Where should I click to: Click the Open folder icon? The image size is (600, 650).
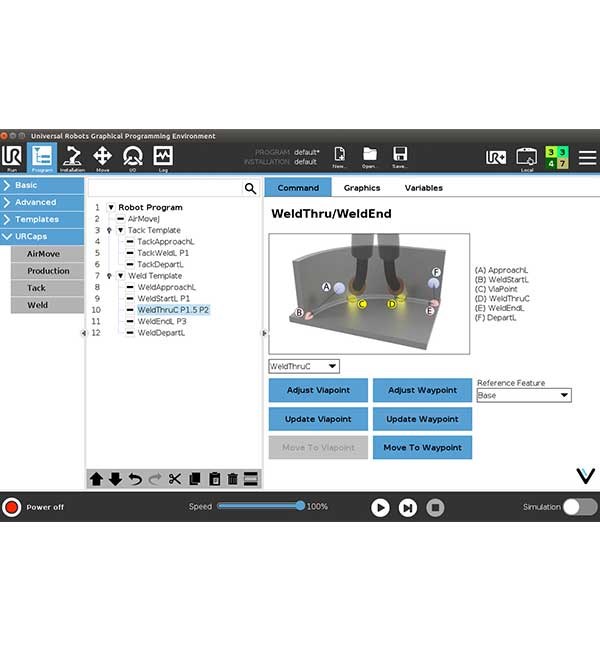click(369, 157)
